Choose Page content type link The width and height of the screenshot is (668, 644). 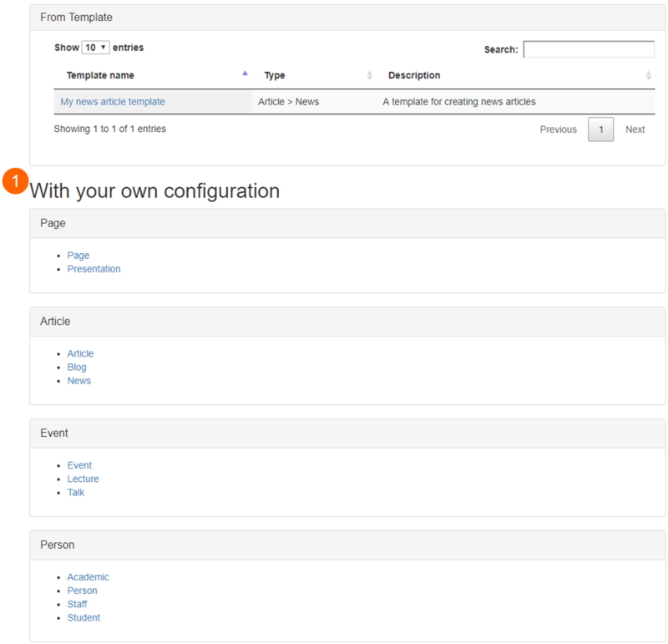[78, 256]
